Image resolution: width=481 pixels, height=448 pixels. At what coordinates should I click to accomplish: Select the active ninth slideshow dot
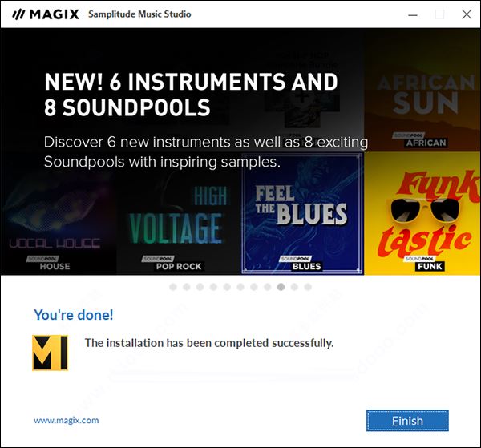[x=281, y=287]
